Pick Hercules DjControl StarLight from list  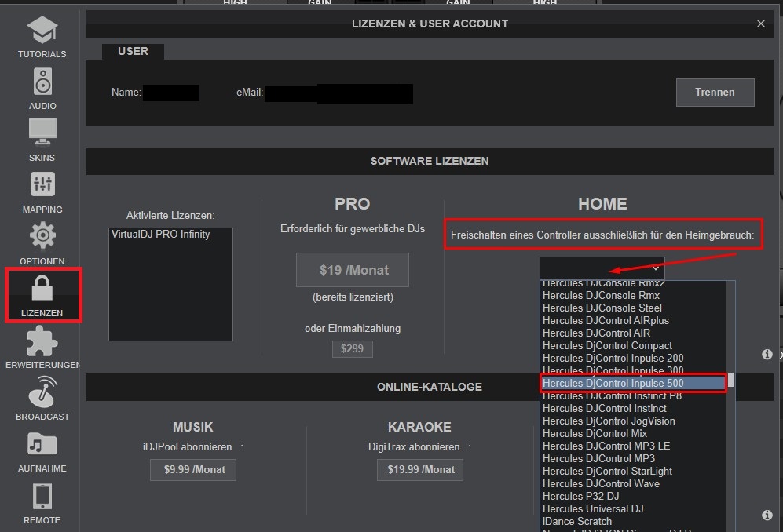pos(607,471)
